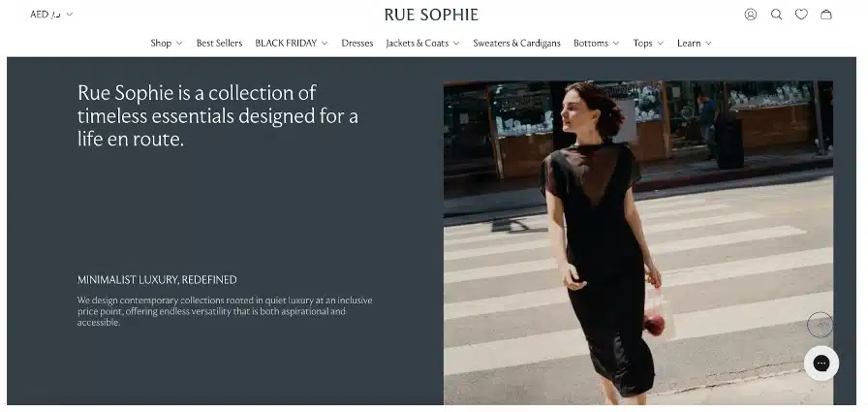Open the Dresses category
Screen dimensions: 868x412
pos(356,43)
